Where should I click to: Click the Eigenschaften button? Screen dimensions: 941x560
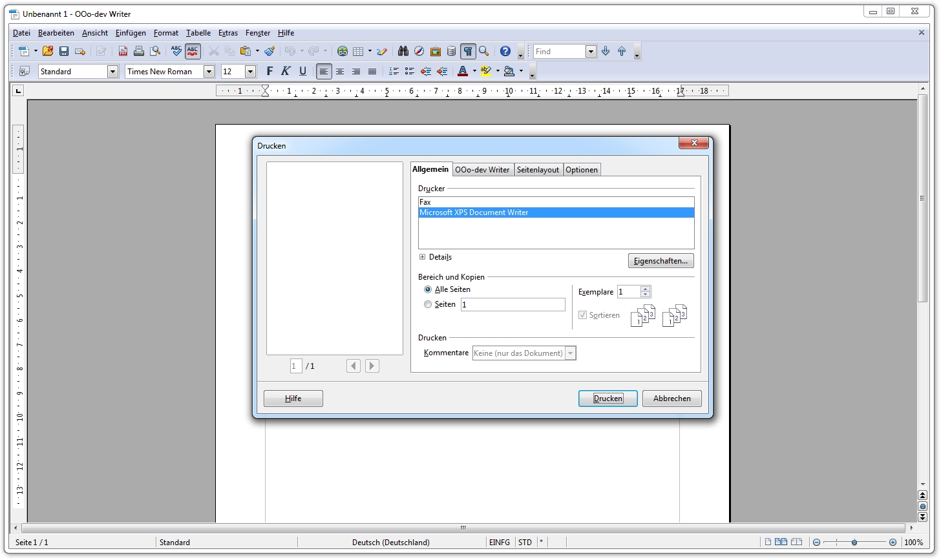click(661, 260)
